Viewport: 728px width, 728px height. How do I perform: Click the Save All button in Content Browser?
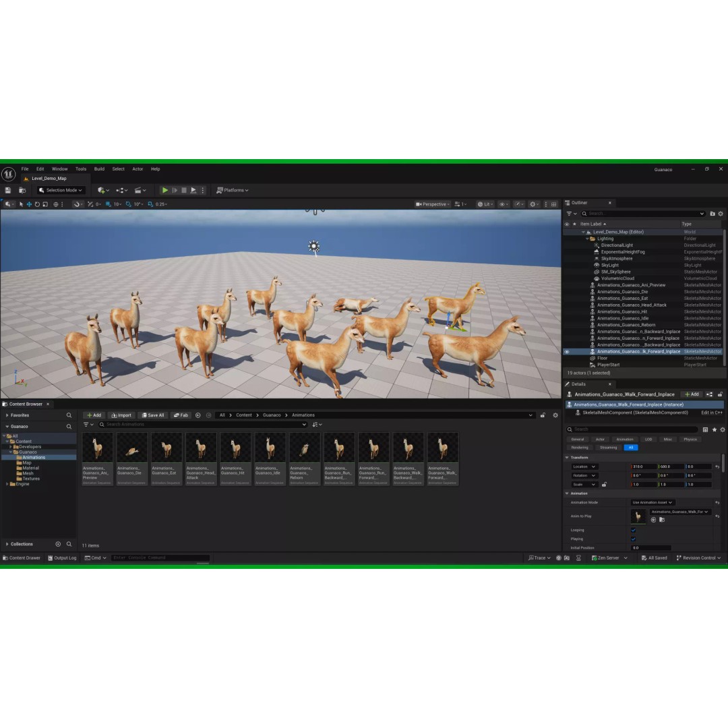point(153,415)
